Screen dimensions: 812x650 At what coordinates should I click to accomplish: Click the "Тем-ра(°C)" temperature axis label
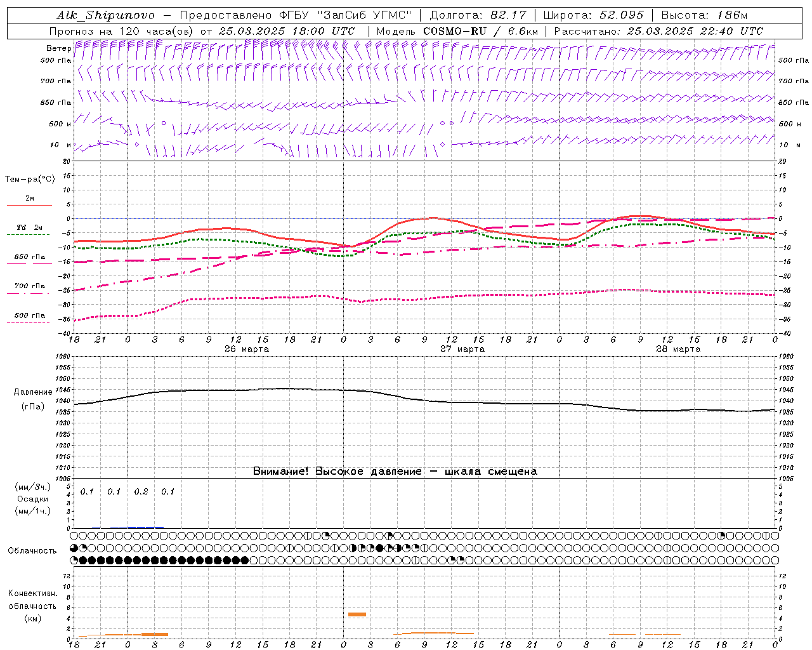point(30,180)
